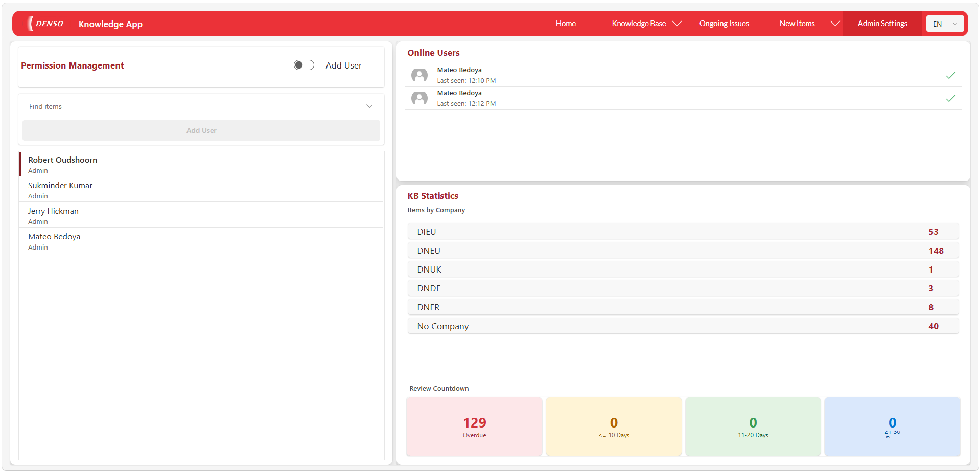Screen dimensions: 980x472
Task: Select Mateo Bedoya in permission list
Action: 201,241
